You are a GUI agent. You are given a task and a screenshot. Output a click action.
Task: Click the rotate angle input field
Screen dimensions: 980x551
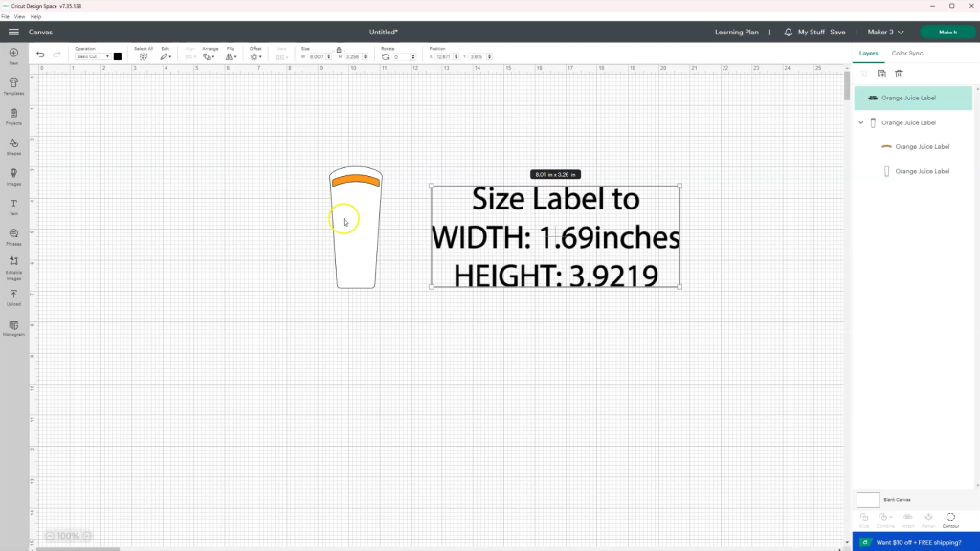pyautogui.click(x=401, y=56)
